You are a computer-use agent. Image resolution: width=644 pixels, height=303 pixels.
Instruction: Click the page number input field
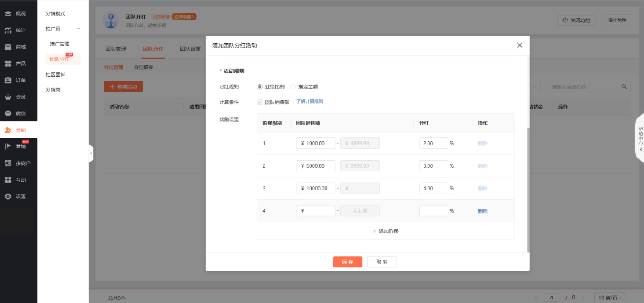click(551, 298)
